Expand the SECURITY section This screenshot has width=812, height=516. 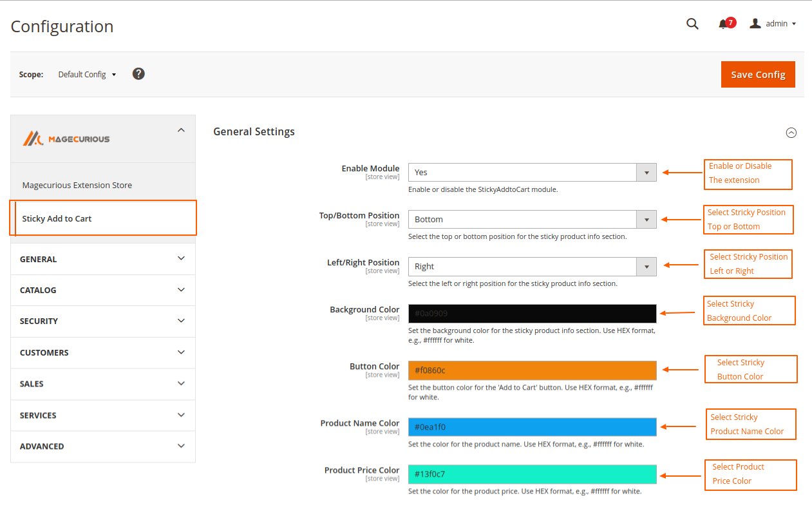(102, 321)
